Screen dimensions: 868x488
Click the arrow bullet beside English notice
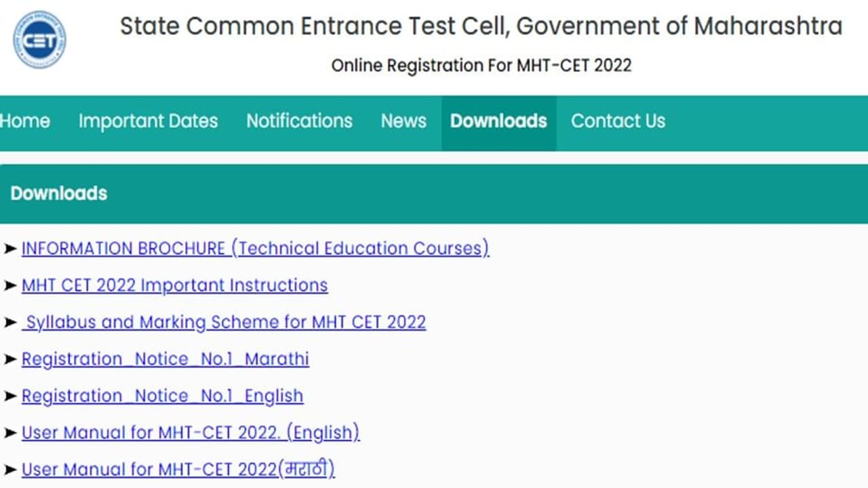9,396
